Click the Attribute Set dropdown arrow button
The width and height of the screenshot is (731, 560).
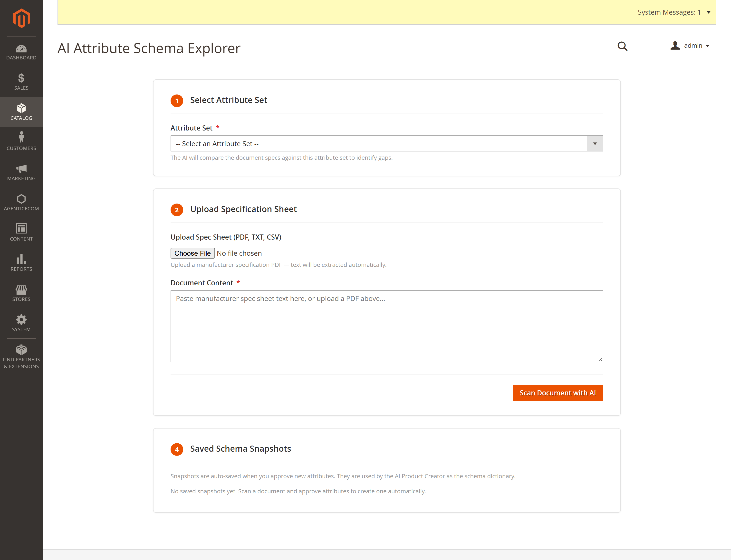595,143
